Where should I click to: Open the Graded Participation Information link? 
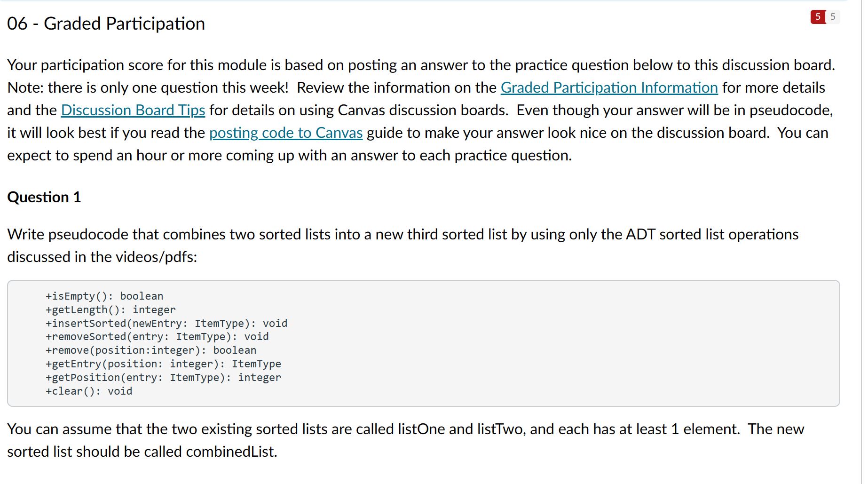pos(609,87)
